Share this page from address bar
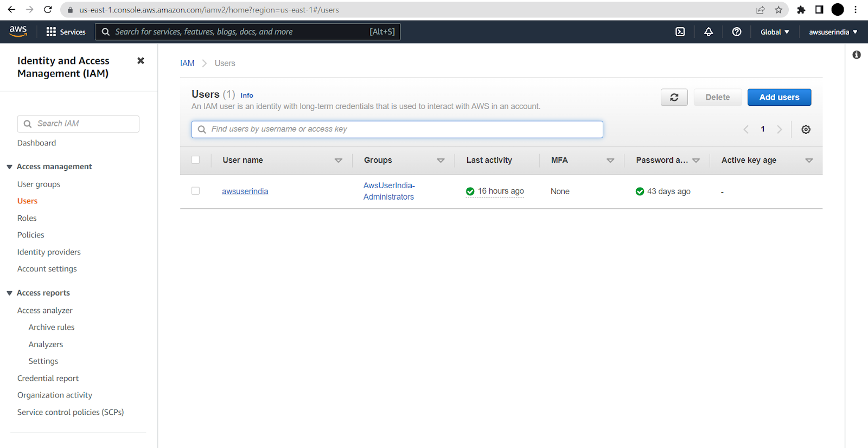The image size is (868, 448). click(761, 10)
